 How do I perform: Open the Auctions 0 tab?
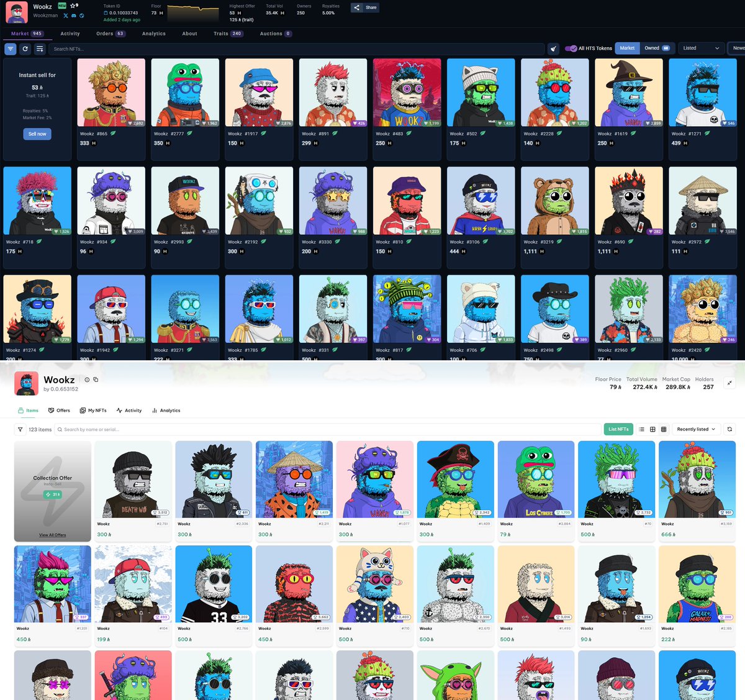pos(276,34)
